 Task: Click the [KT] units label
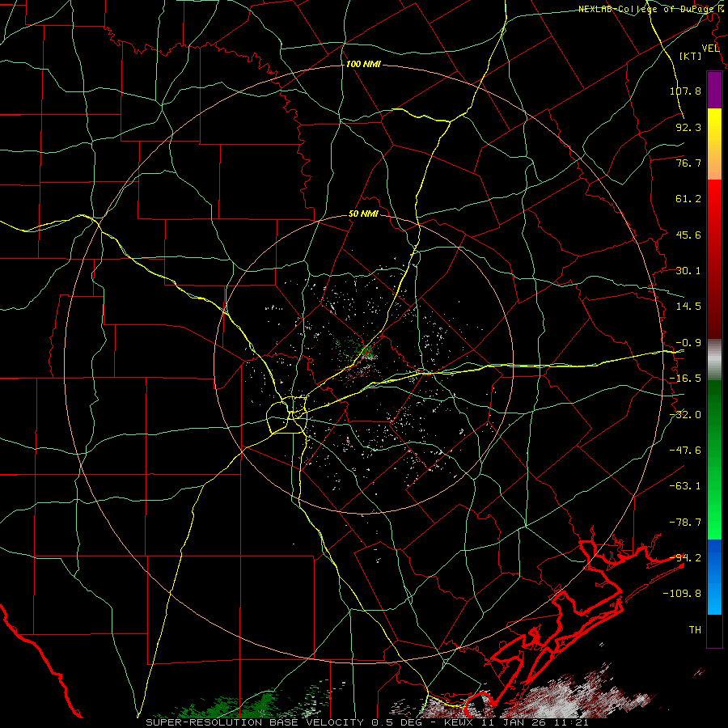point(691,56)
